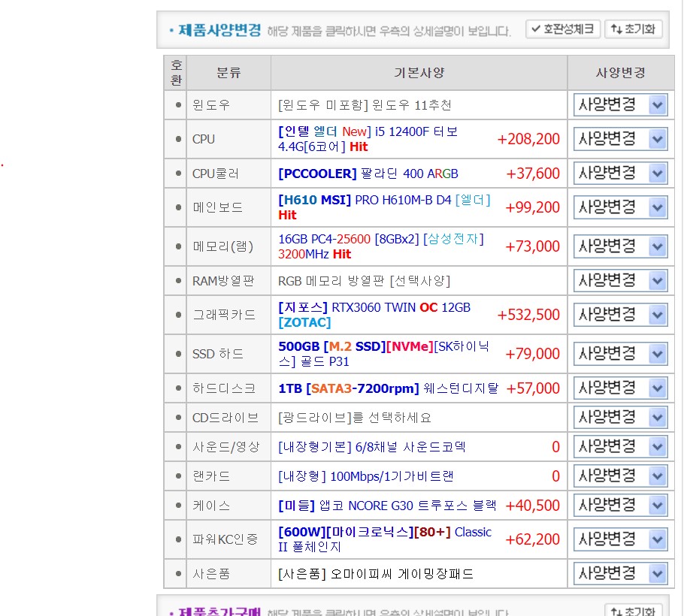684x616 pixels.
Task: Open 사양변경 dropdown for 하드디스크 row
Action: coord(620,388)
